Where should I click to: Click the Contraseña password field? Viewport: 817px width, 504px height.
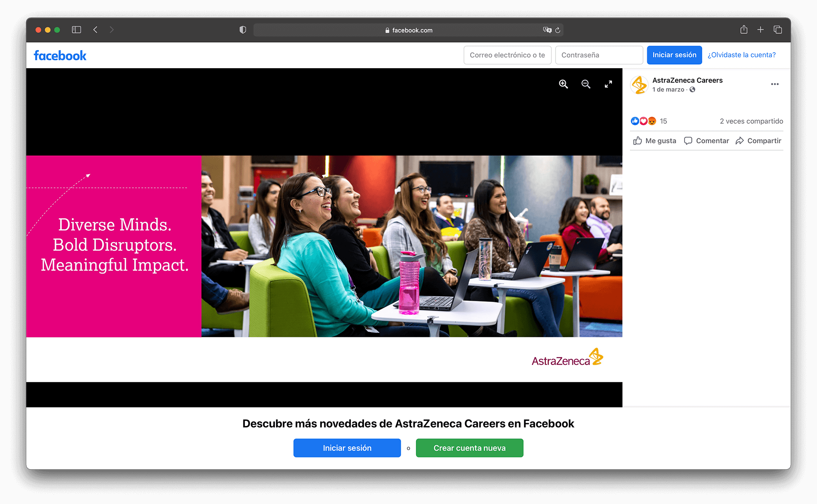point(599,55)
